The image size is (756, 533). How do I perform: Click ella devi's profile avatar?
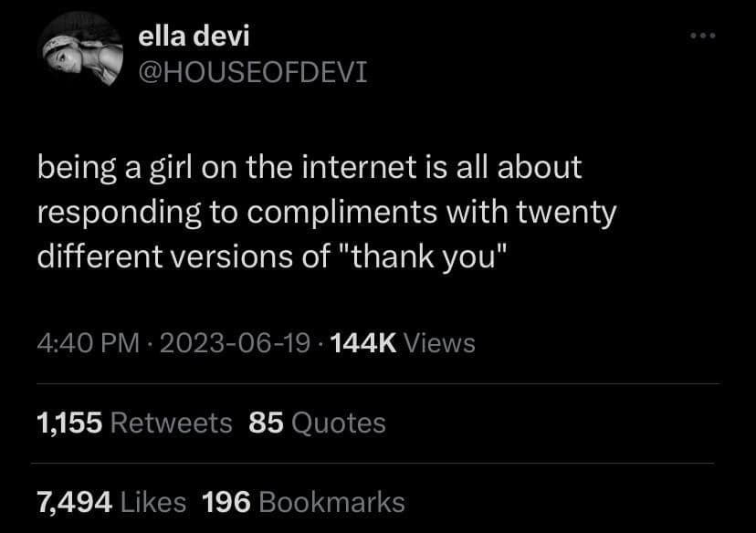pyautogui.click(x=81, y=51)
